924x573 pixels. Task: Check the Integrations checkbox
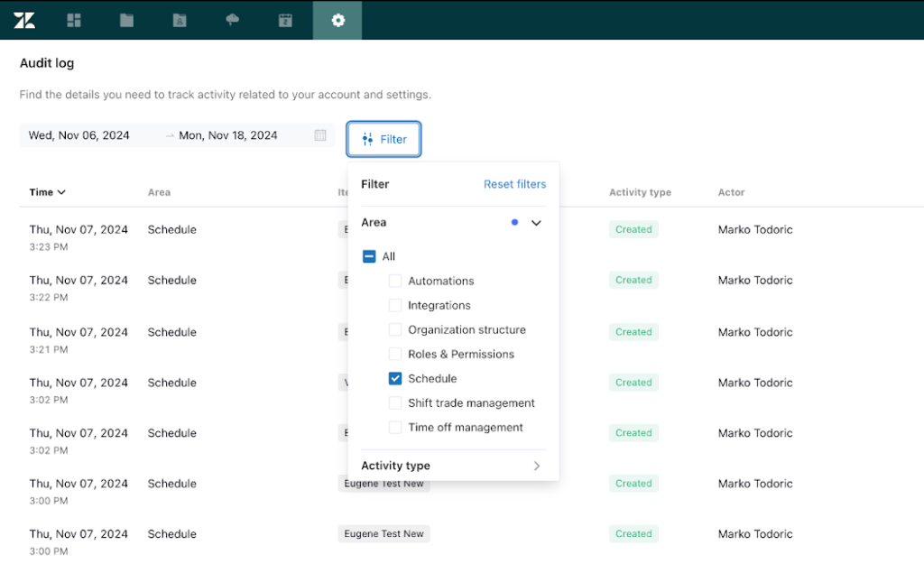[x=395, y=305]
